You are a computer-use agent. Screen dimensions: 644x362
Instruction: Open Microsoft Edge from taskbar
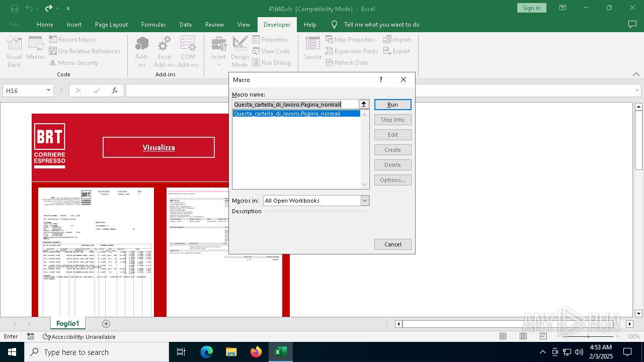point(207,352)
